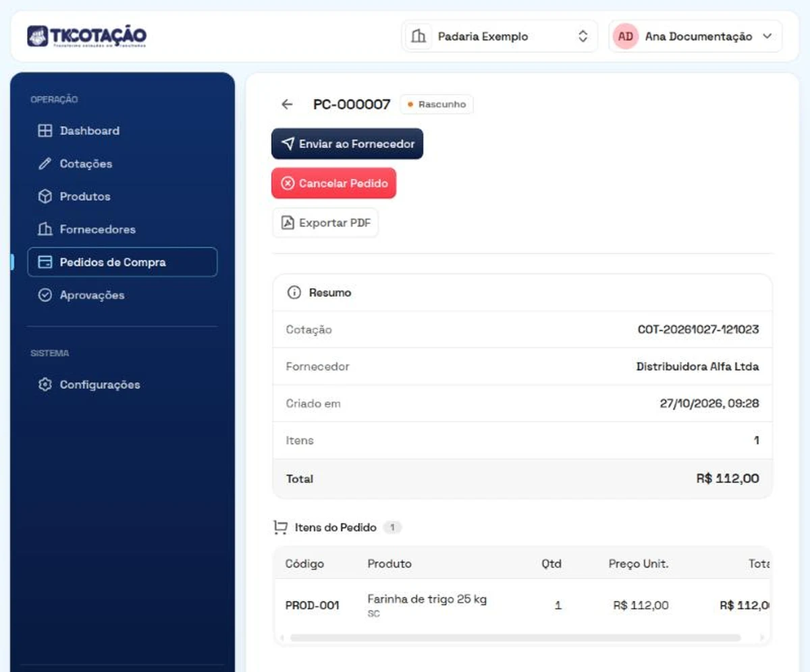This screenshot has height=672, width=810.
Task: Click the Cancelar Pedido button
Action: [333, 184]
